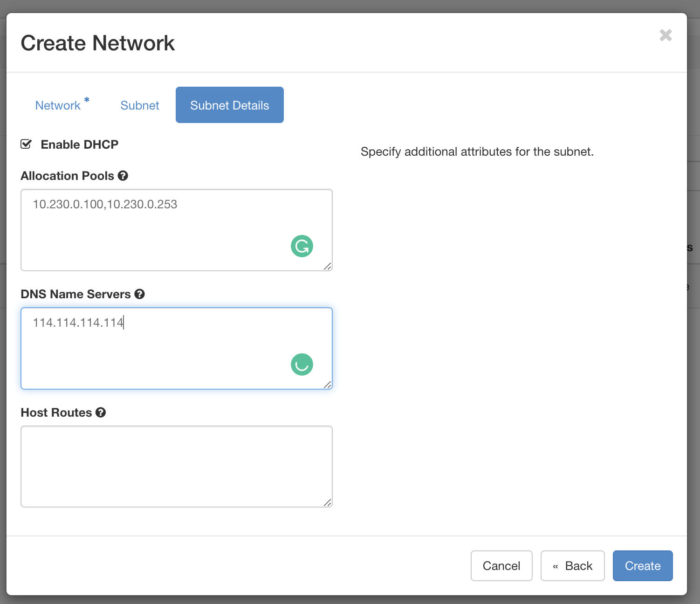Open the DNS Name Servers help icon

(x=139, y=294)
